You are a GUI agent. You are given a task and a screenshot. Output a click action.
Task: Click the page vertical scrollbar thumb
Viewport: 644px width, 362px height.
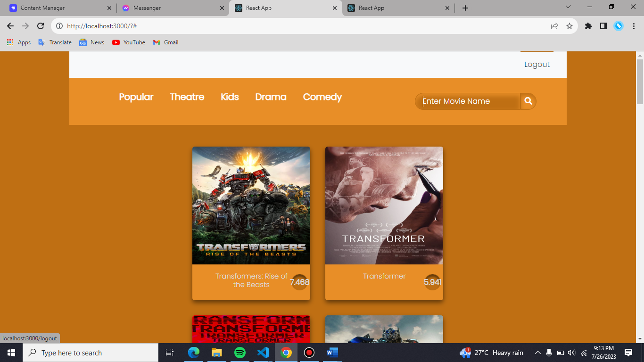(x=640, y=81)
